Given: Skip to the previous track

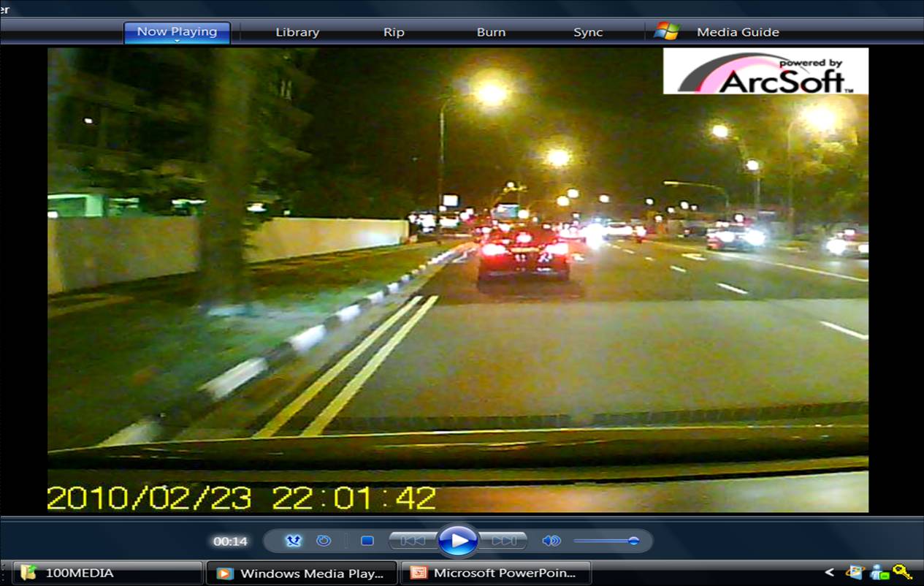Looking at the screenshot, I should (413, 541).
